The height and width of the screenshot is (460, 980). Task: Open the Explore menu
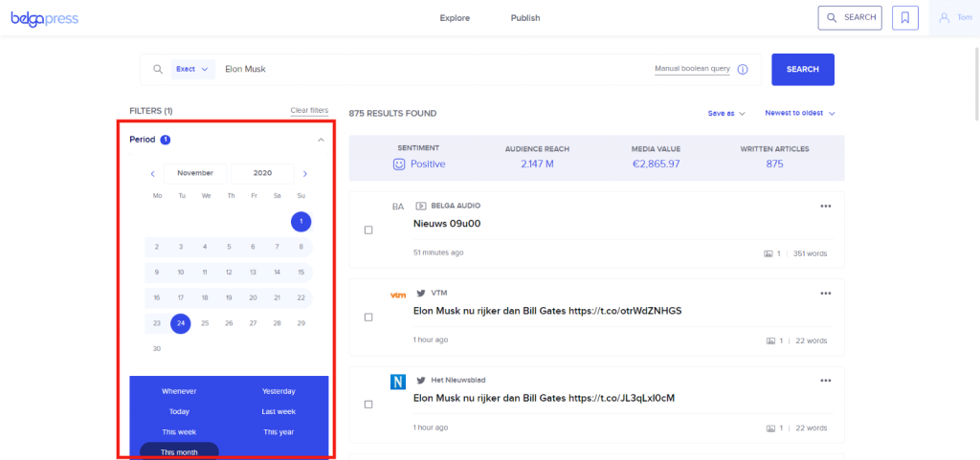[x=455, y=18]
